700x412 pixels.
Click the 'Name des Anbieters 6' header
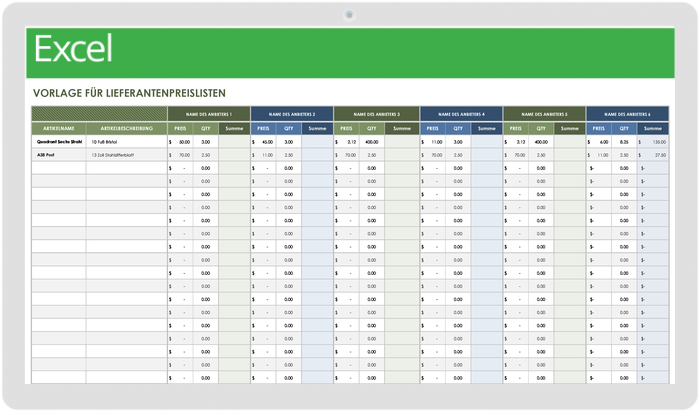627,114
